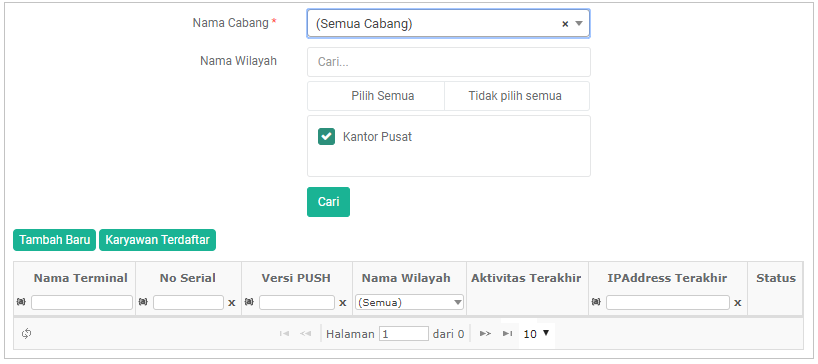818x364 pixels.
Task: Open the Nama Wilayah (Semua) filter dropdown
Action: point(410,302)
